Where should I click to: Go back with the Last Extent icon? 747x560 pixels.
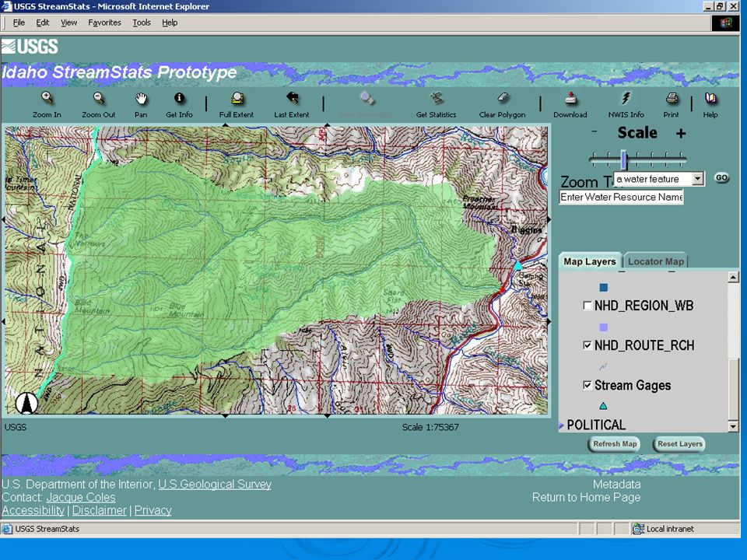[292, 98]
